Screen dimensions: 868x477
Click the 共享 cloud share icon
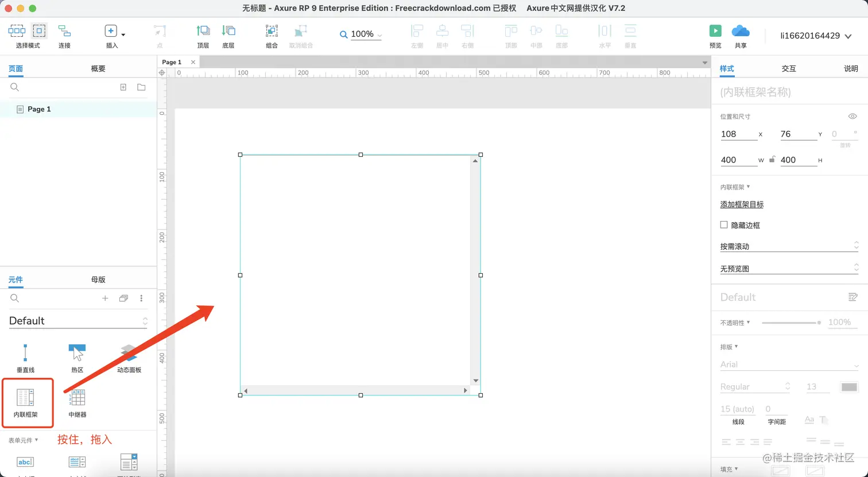coord(741,31)
